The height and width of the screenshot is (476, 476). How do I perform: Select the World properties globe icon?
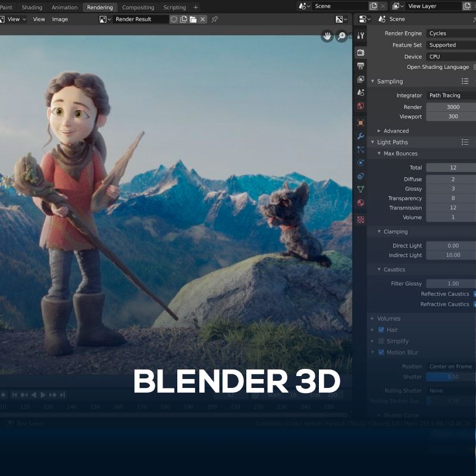(361, 106)
